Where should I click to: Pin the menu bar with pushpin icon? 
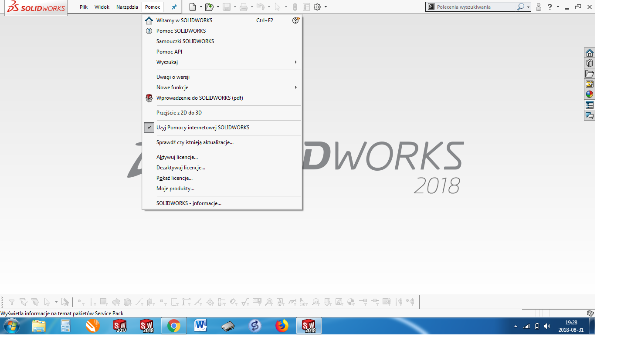(174, 7)
